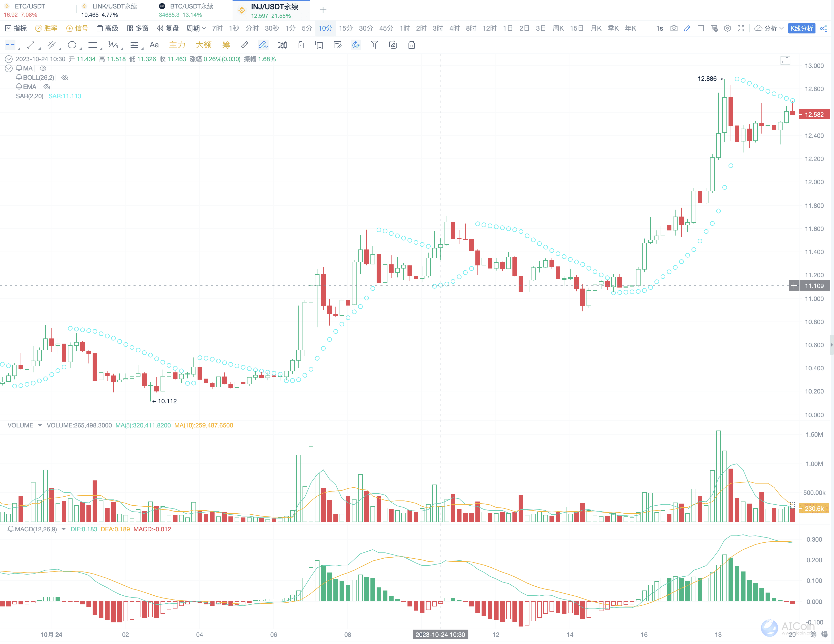Screen dimensions: 834x644
Task: Select the parallel channel line tool
Action: (x=51, y=45)
